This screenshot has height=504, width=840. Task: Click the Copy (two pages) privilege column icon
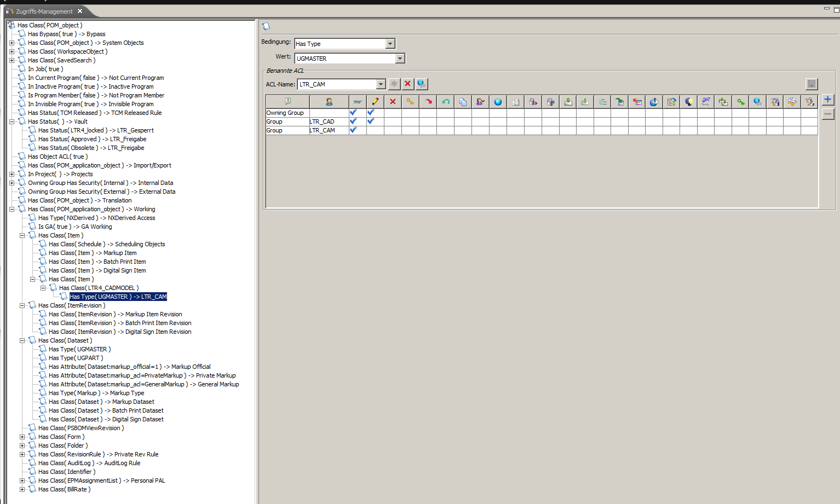tap(463, 102)
